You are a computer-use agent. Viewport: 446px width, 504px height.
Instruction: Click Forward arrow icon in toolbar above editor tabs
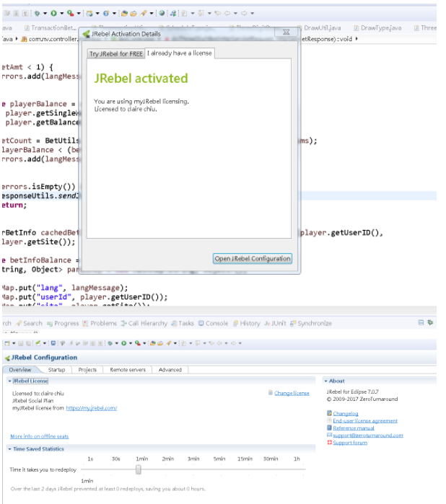(244, 13)
